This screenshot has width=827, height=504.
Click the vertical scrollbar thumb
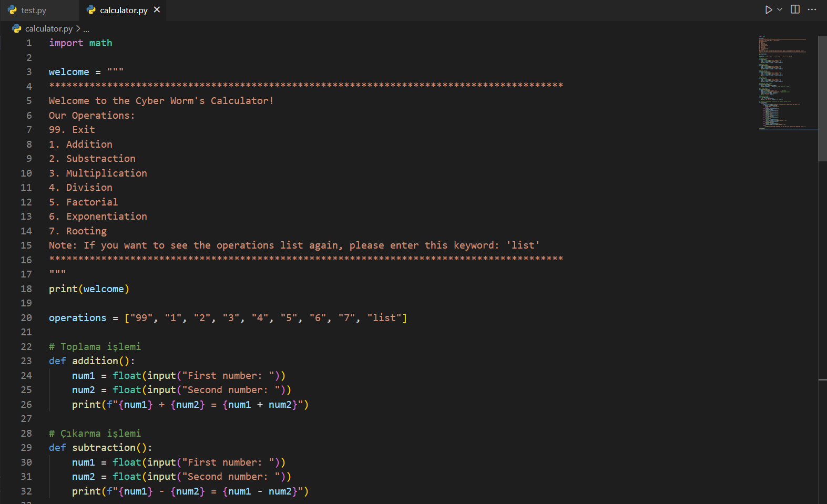click(822, 98)
